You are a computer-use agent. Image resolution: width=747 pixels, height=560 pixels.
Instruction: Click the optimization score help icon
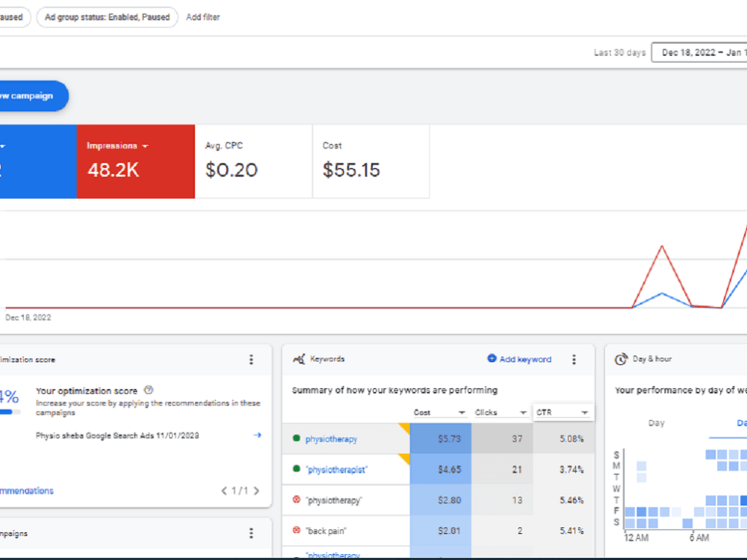tap(149, 390)
